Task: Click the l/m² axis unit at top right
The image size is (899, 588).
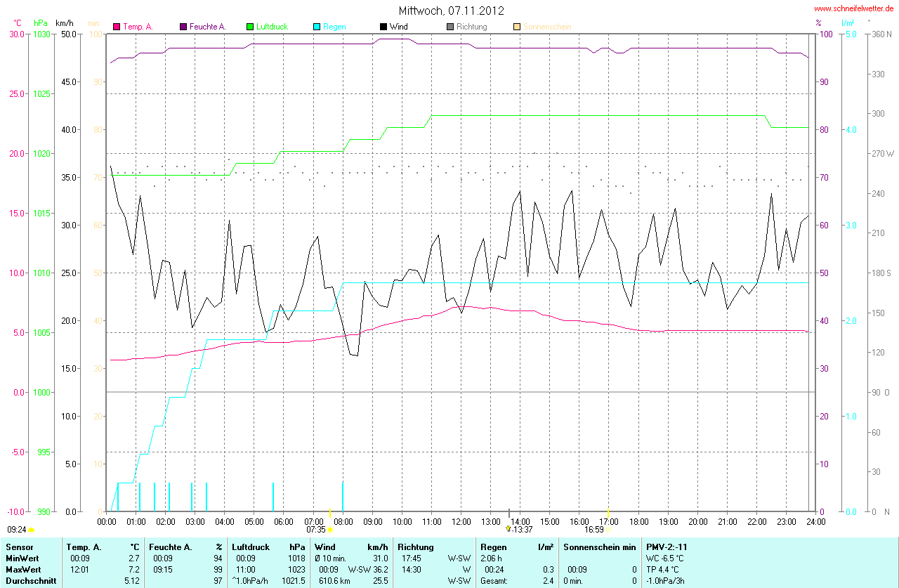Action: pos(848,22)
